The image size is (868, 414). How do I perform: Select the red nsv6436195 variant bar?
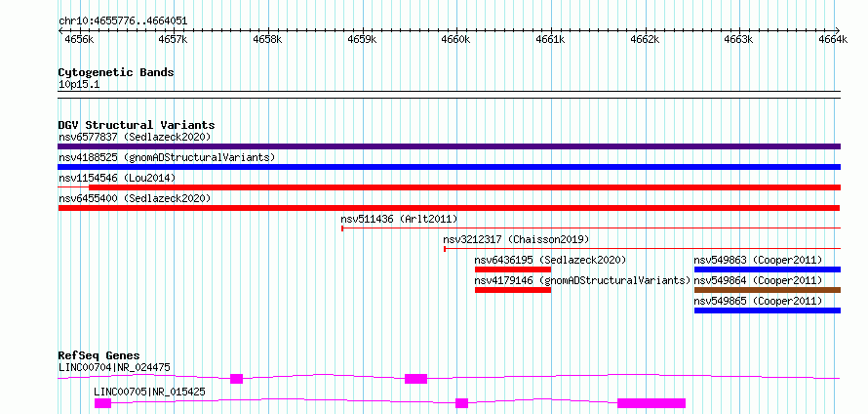[513, 269]
